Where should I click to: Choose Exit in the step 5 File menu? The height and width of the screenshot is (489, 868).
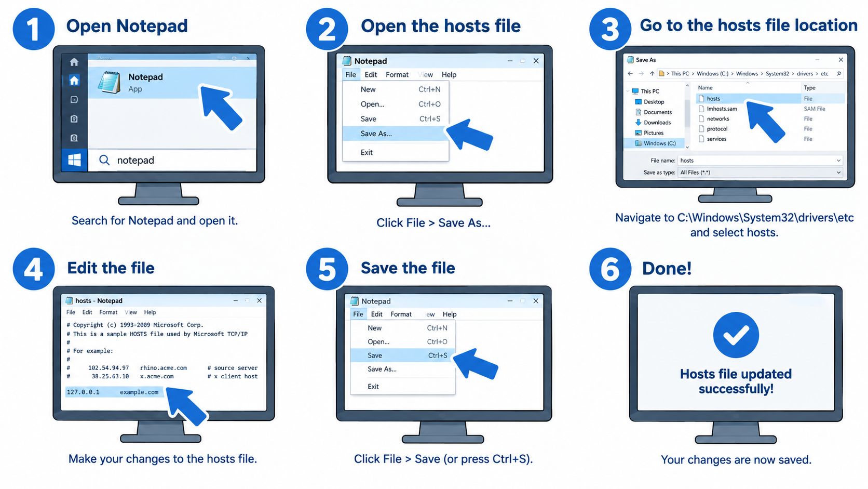pos(402,387)
